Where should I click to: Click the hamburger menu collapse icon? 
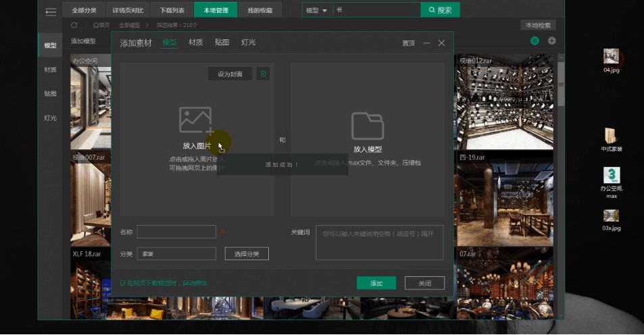(51, 11)
